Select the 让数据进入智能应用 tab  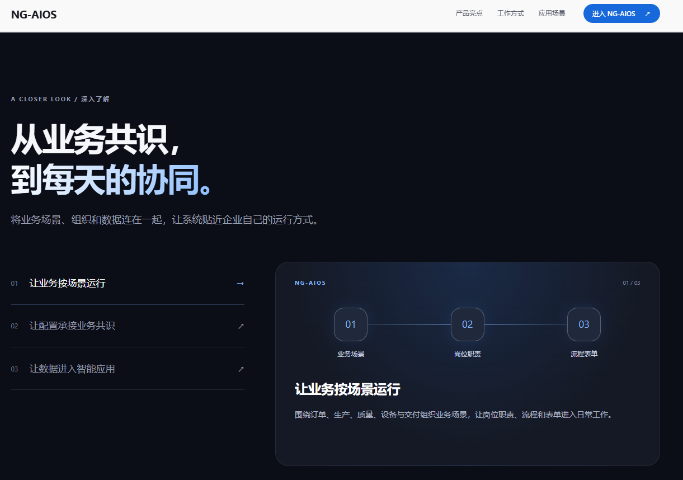(127, 369)
